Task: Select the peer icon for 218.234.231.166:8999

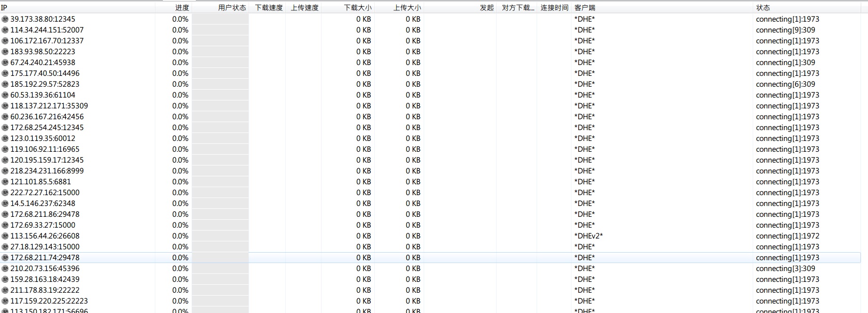Action: (x=5, y=171)
